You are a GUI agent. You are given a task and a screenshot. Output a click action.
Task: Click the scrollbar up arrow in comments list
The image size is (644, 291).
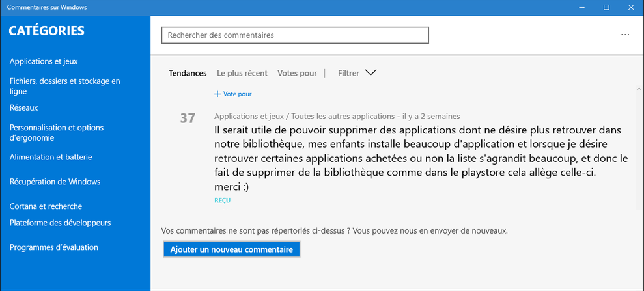point(638,88)
